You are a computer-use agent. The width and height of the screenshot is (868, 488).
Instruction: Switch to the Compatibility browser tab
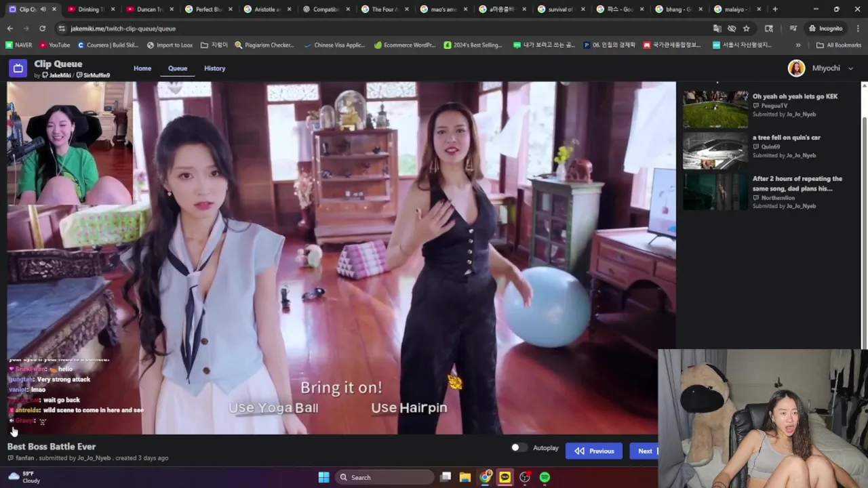click(x=325, y=9)
